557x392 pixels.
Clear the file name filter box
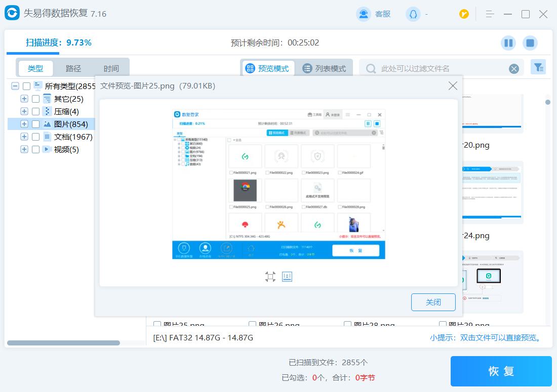click(x=514, y=69)
